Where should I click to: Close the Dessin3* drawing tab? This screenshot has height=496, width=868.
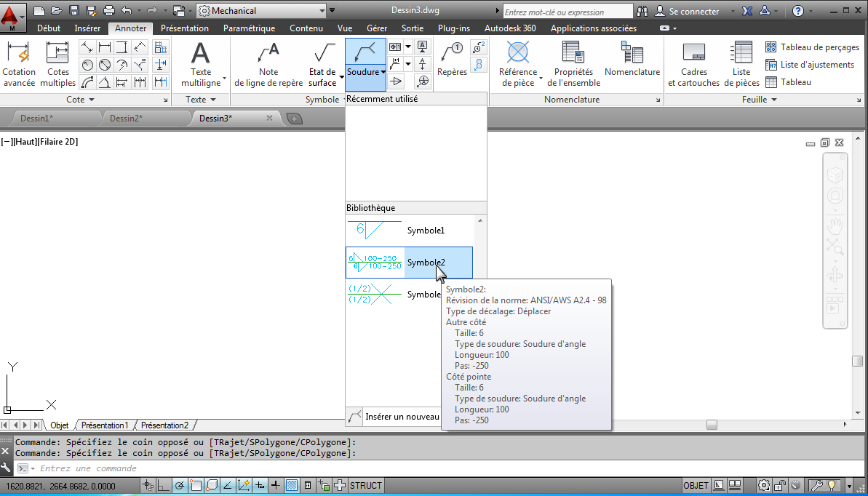click(270, 118)
